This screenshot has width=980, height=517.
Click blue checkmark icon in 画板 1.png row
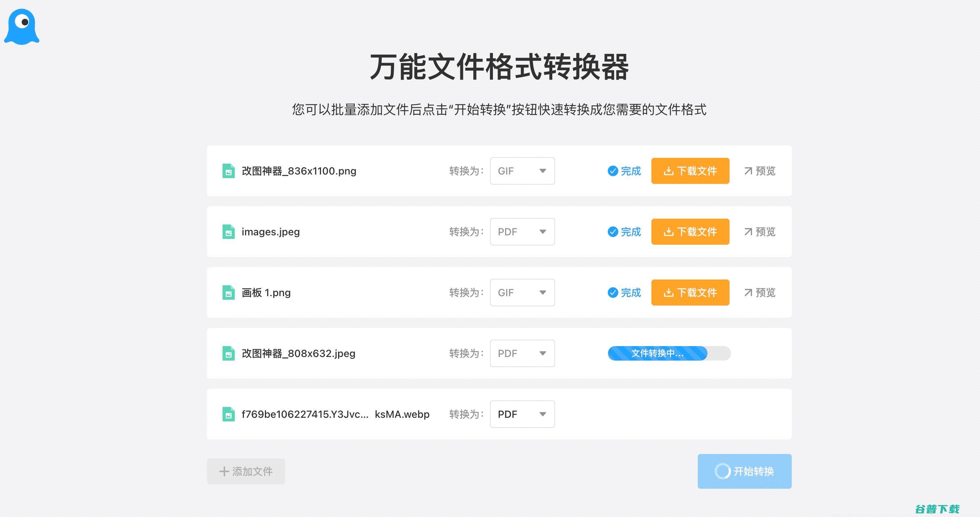click(x=612, y=293)
